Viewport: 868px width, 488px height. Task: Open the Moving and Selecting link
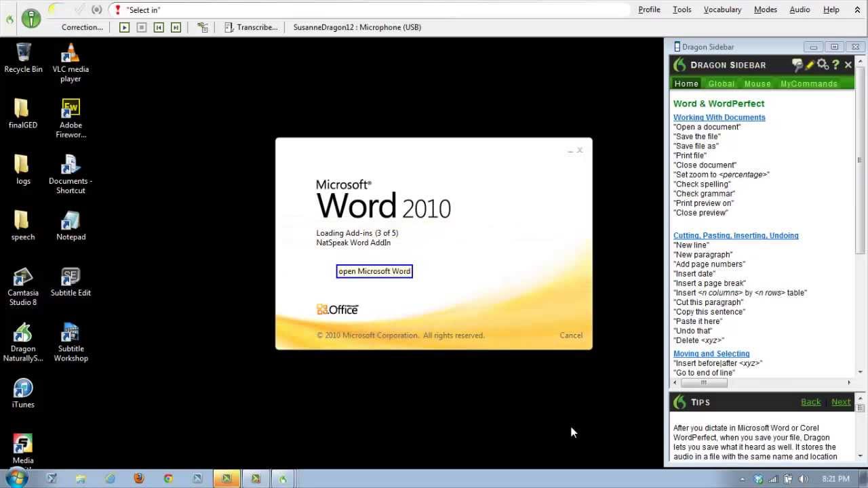[711, 353]
